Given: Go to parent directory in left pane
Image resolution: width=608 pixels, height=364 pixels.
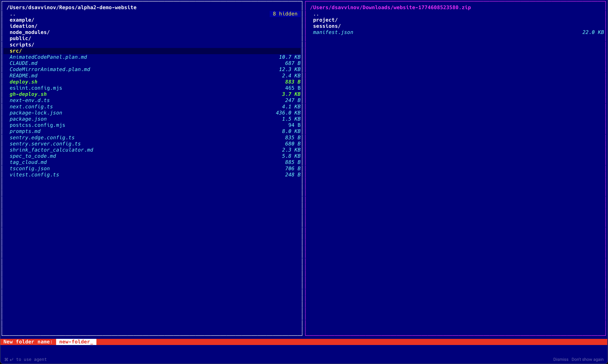Looking at the screenshot, I should [12, 14].
